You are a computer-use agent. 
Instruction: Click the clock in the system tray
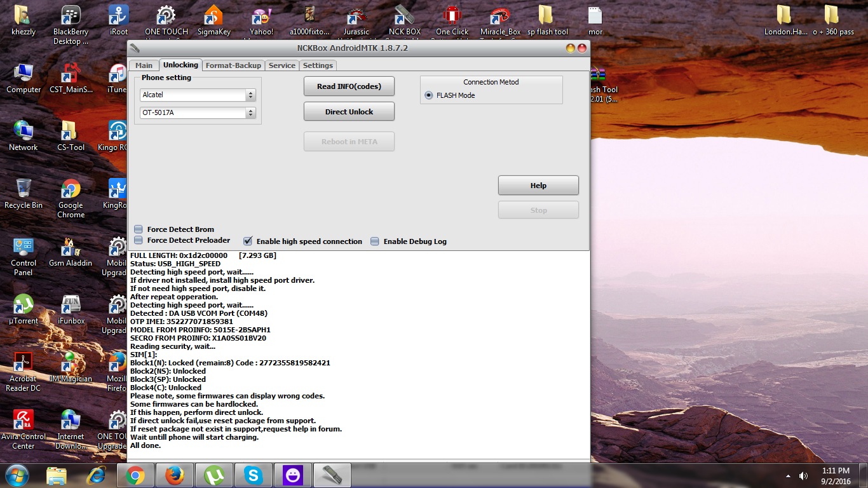click(x=836, y=475)
